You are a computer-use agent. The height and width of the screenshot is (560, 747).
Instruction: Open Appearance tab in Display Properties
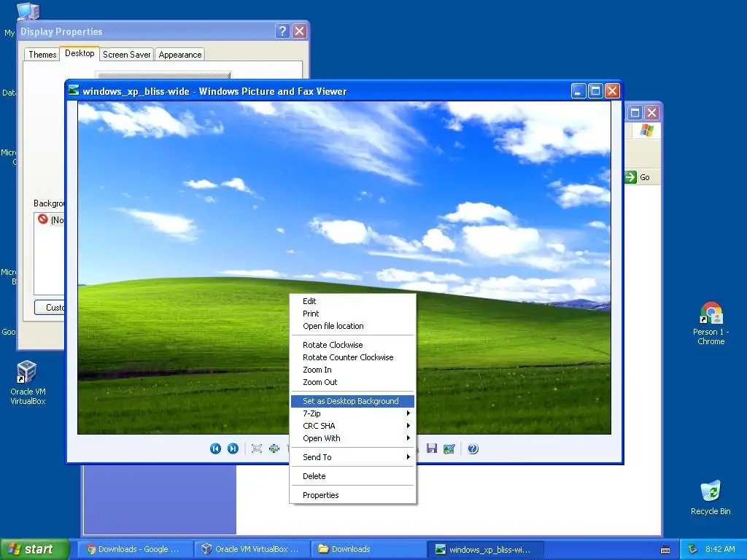point(180,54)
